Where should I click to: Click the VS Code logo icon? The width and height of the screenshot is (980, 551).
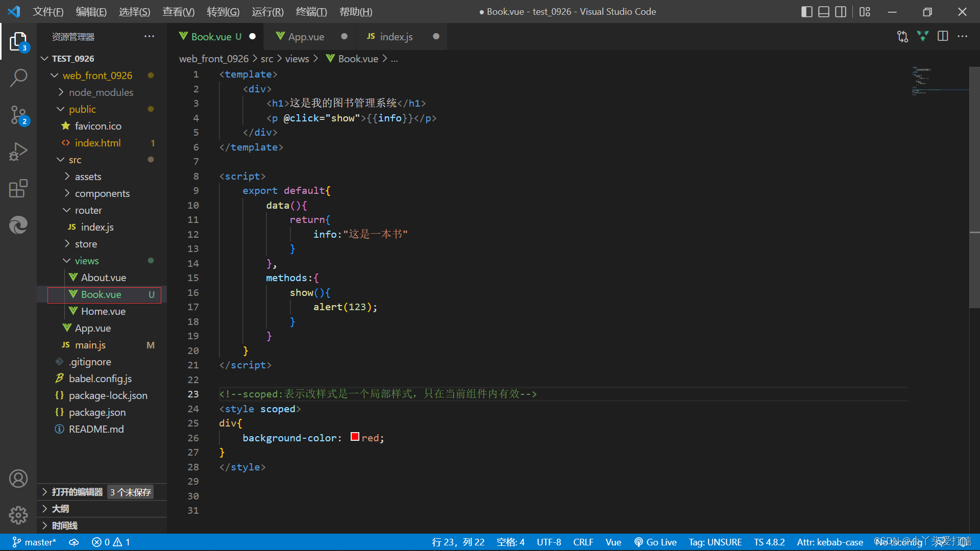point(14,11)
